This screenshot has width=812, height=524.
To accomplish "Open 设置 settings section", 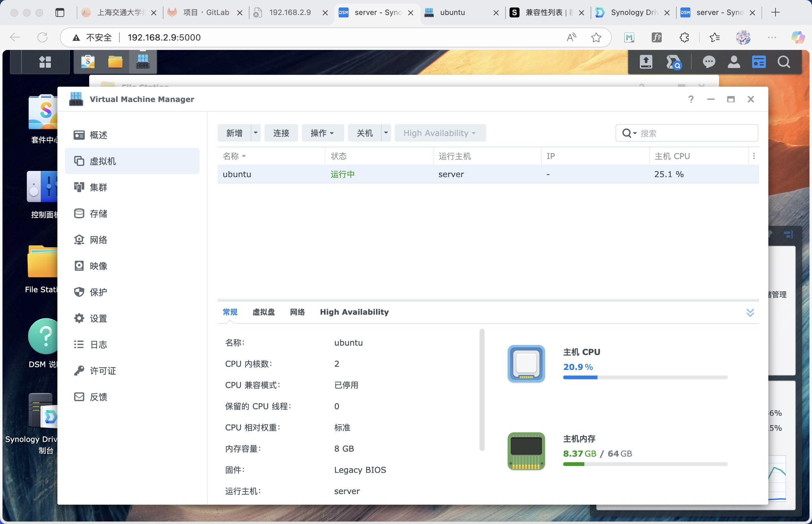I will click(132, 318).
